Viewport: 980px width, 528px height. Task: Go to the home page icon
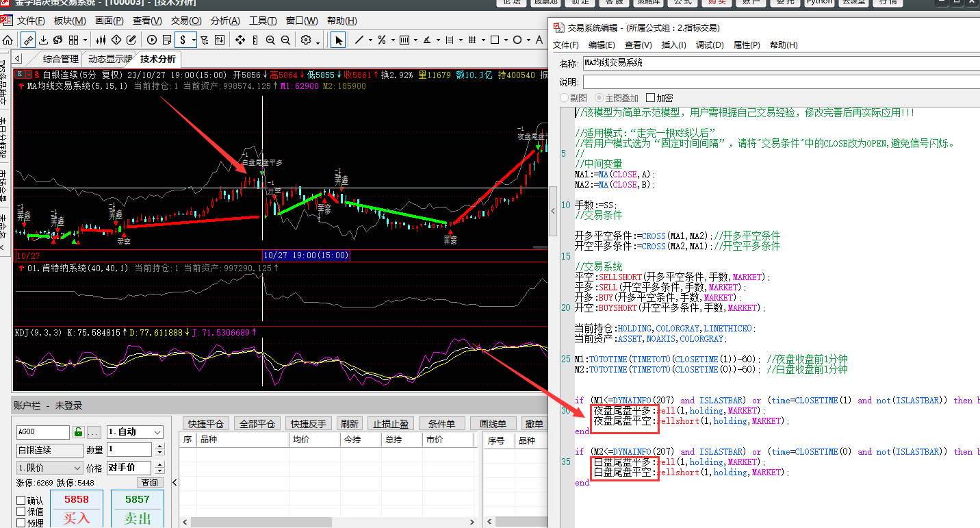(x=8, y=40)
